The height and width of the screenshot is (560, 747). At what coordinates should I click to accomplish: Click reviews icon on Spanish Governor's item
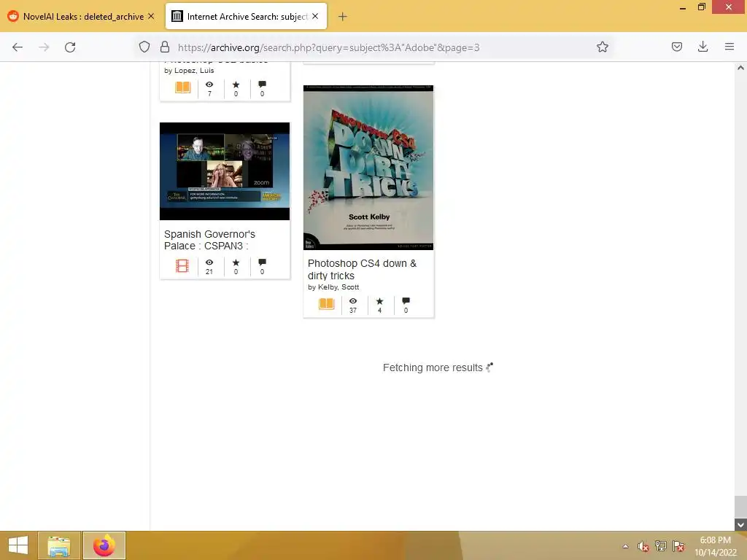pos(262,262)
